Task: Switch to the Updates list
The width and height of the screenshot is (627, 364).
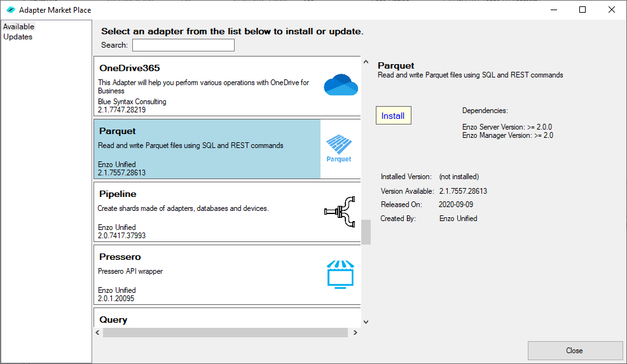Action: 18,37
